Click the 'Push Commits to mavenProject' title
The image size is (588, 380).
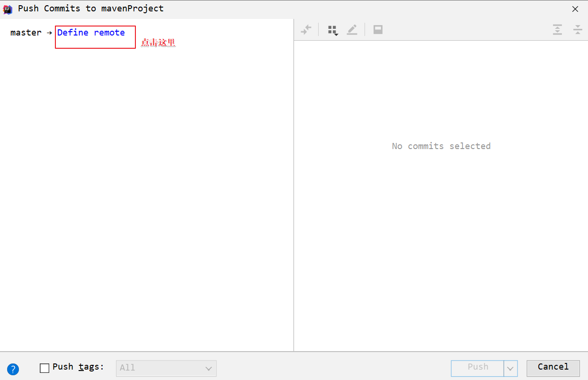90,9
